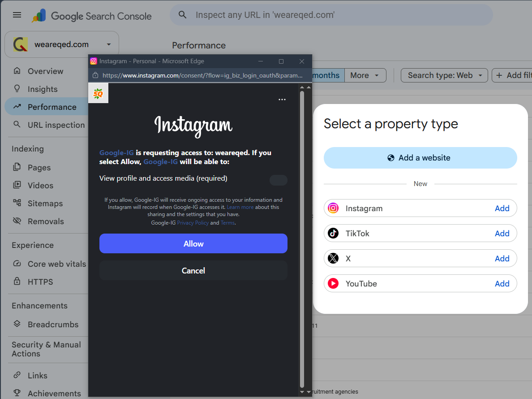Open Sitemaps in the sidebar
The height and width of the screenshot is (399, 532).
coord(46,204)
